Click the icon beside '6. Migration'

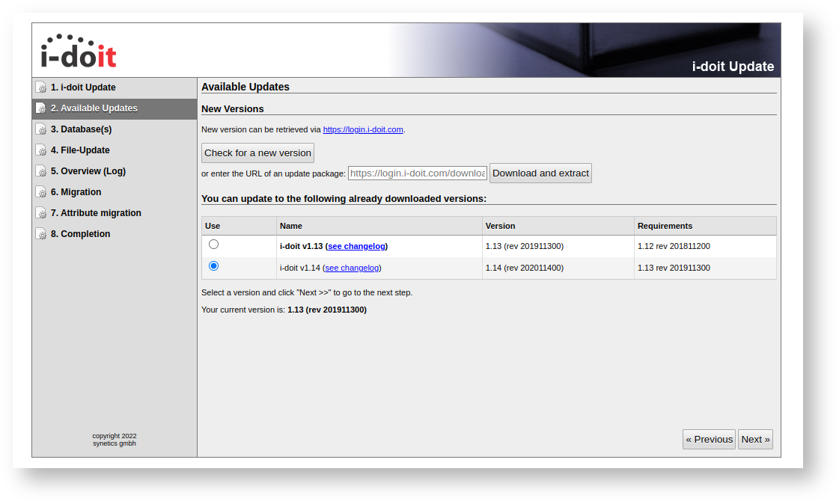click(41, 192)
